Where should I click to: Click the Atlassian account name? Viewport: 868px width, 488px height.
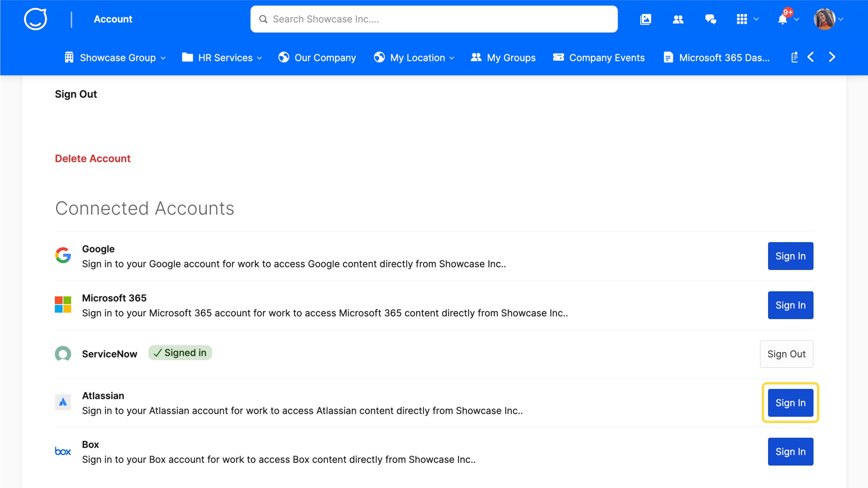pos(103,396)
